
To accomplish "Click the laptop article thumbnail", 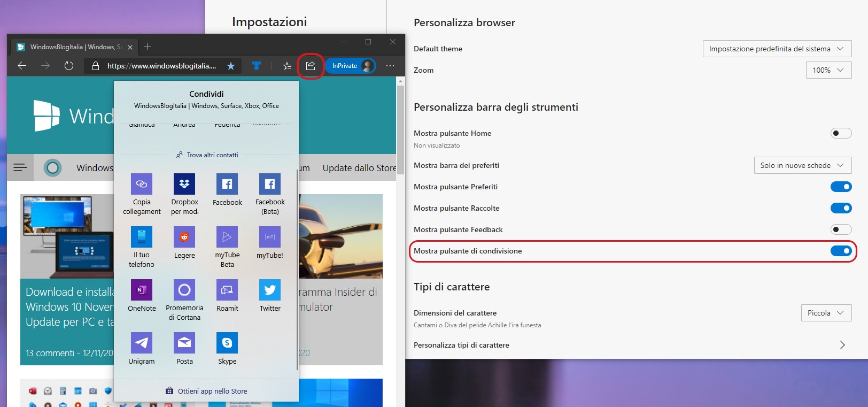I will click(x=67, y=236).
